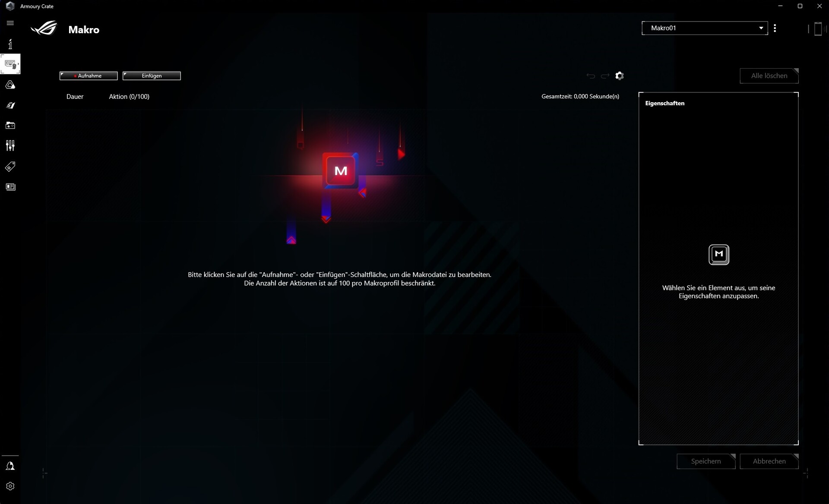Open Settings gear at sidebar bottom
The height and width of the screenshot is (504, 829).
[10, 486]
